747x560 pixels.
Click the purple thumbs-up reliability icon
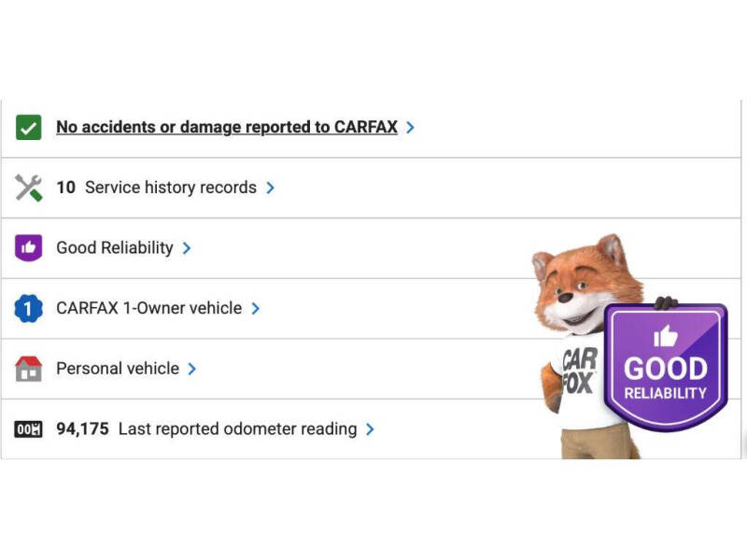pos(29,248)
